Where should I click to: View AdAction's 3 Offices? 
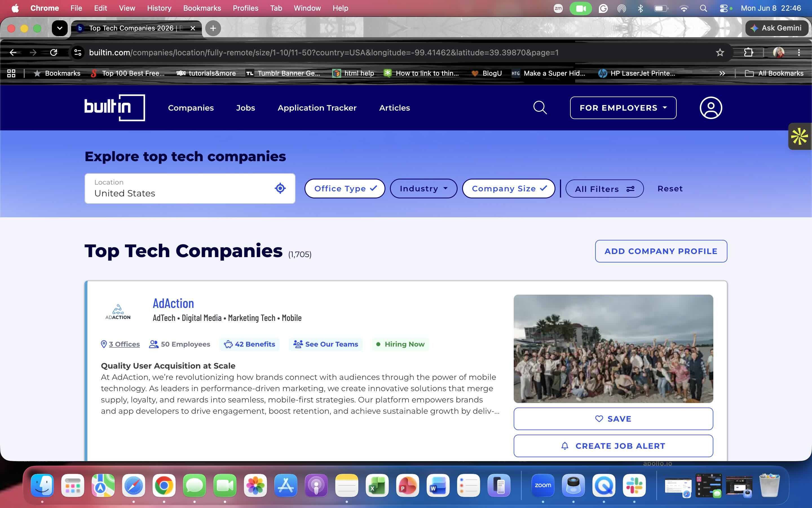124,344
